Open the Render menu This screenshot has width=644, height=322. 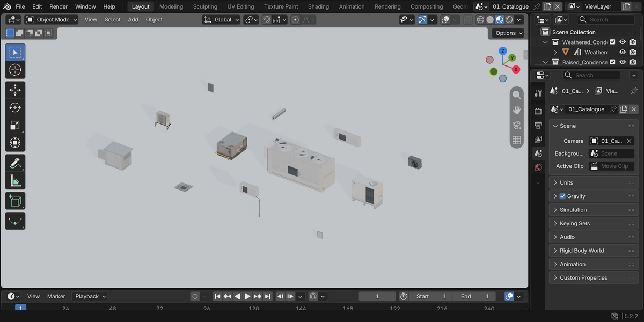pos(58,6)
